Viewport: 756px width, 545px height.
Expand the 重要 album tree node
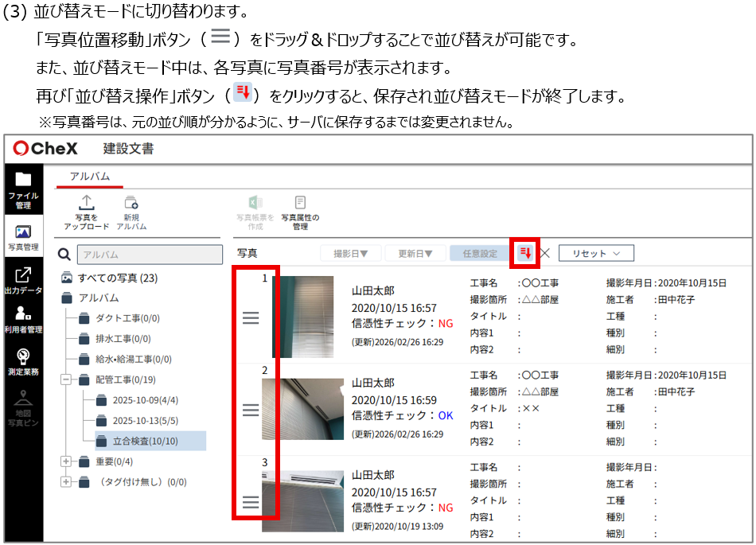[67, 461]
